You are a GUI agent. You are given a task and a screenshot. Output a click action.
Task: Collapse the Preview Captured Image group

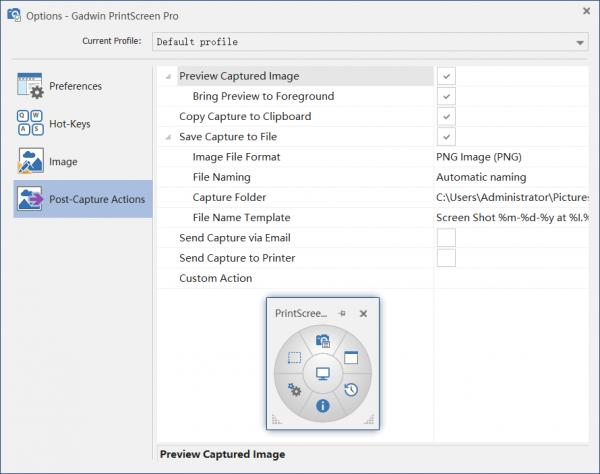tap(167, 76)
